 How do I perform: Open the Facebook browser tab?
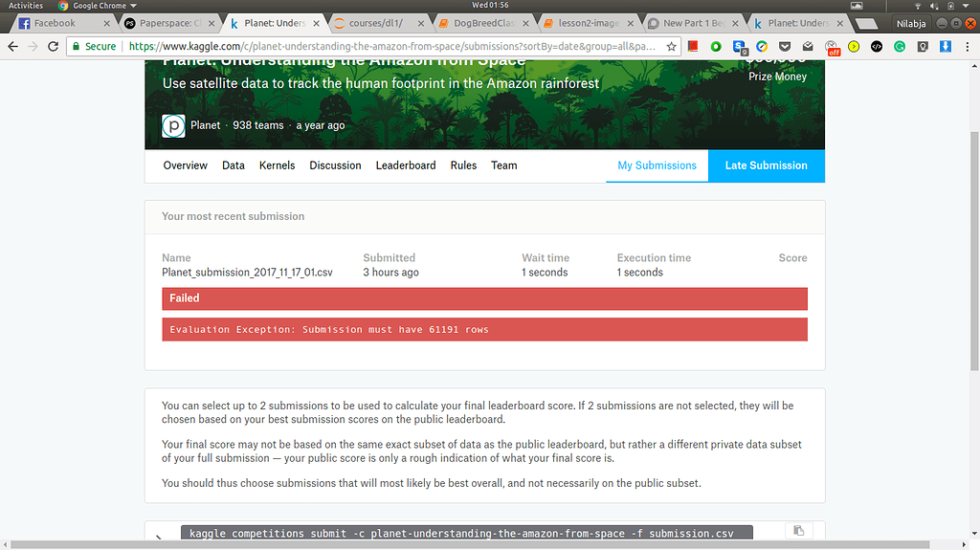(x=57, y=23)
